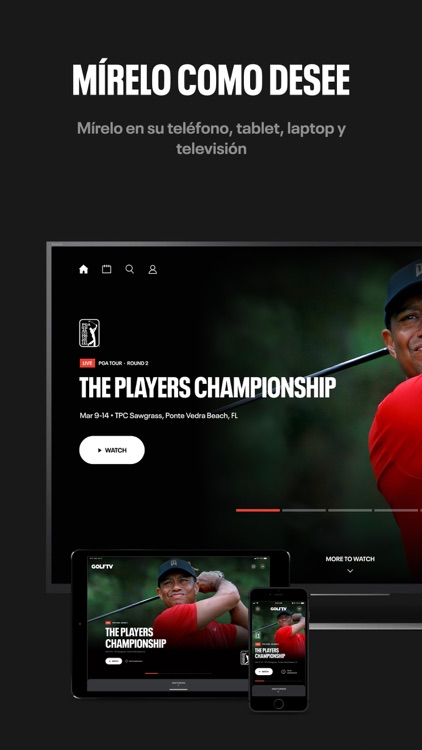The image size is (422, 750).
Task: Click the PGA Tour logo on TV
Action: click(x=89, y=333)
